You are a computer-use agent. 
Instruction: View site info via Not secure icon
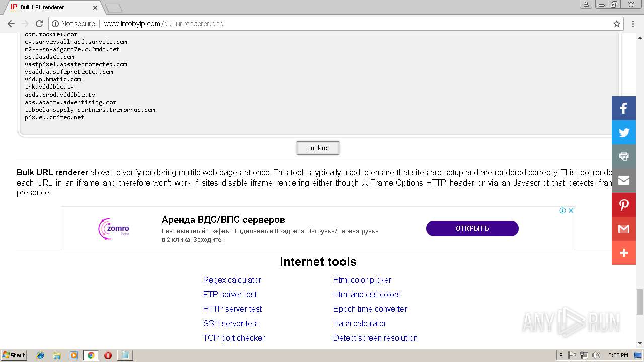[73, 24]
